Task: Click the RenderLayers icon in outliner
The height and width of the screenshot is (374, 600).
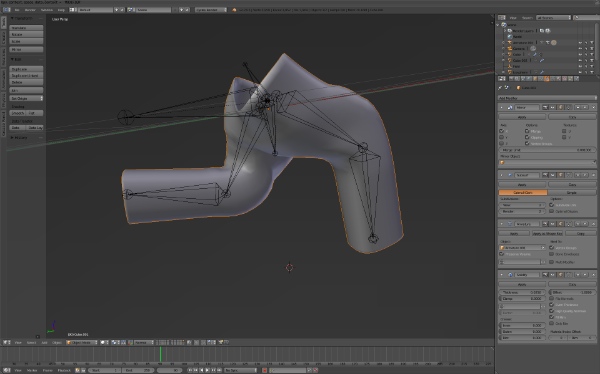Action: click(510, 31)
